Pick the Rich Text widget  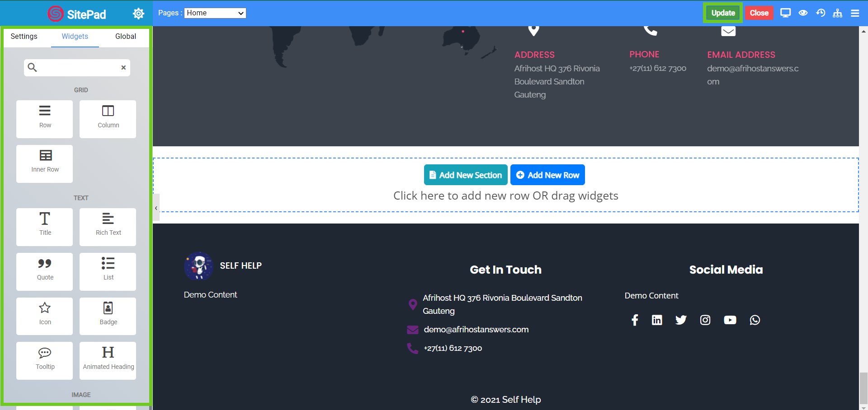pyautogui.click(x=108, y=227)
